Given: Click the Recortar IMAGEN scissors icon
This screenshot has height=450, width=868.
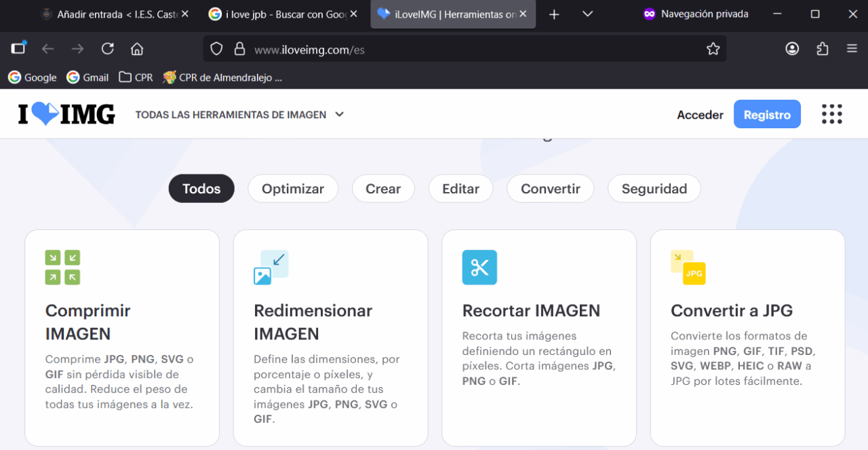Looking at the screenshot, I should [x=479, y=267].
